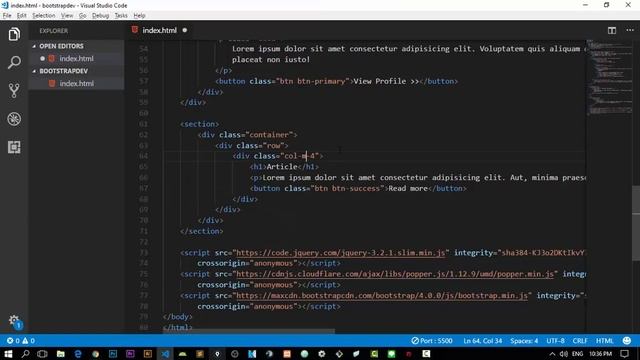Image resolution: width=640 pixels, height=360 pixels.
Task: Open the Tasks menu
Action: coord(121,16)
